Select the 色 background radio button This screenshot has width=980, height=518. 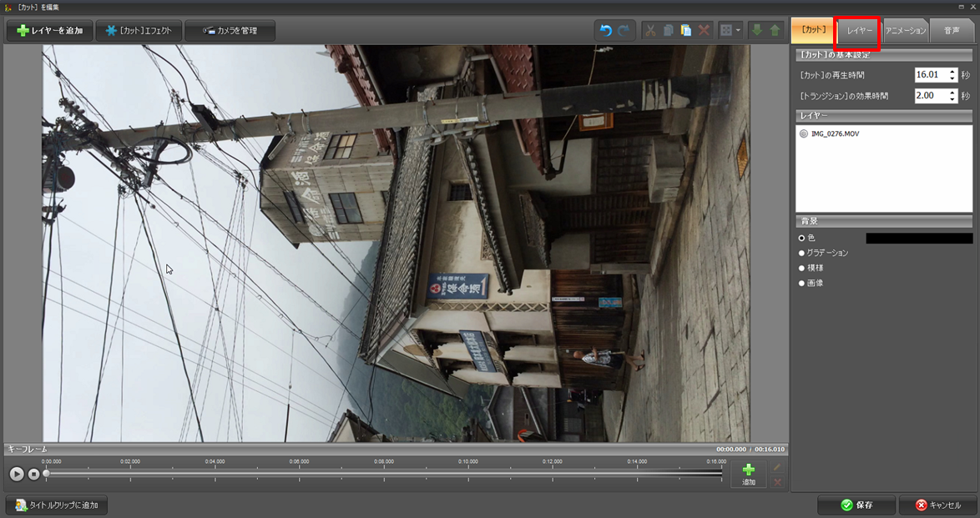tap(802, 238)
